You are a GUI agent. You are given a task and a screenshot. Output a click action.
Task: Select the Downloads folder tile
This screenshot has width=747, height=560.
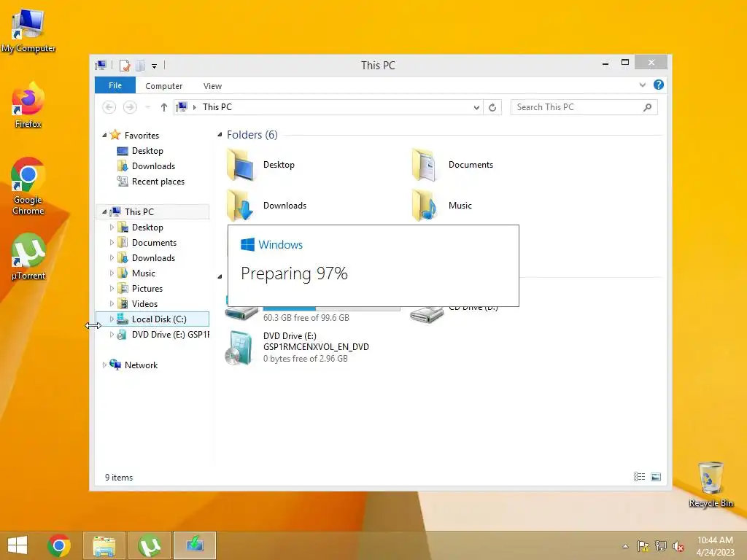click(267, 206)
